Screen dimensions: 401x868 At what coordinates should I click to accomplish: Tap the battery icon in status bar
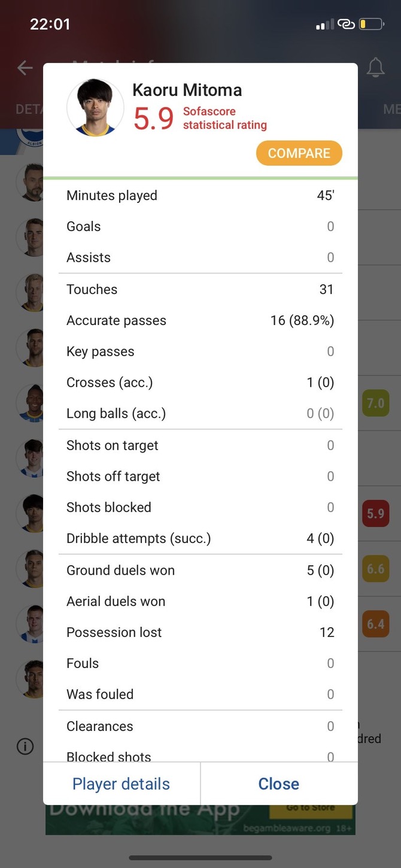pyautogui.click(x=371, y=25)
